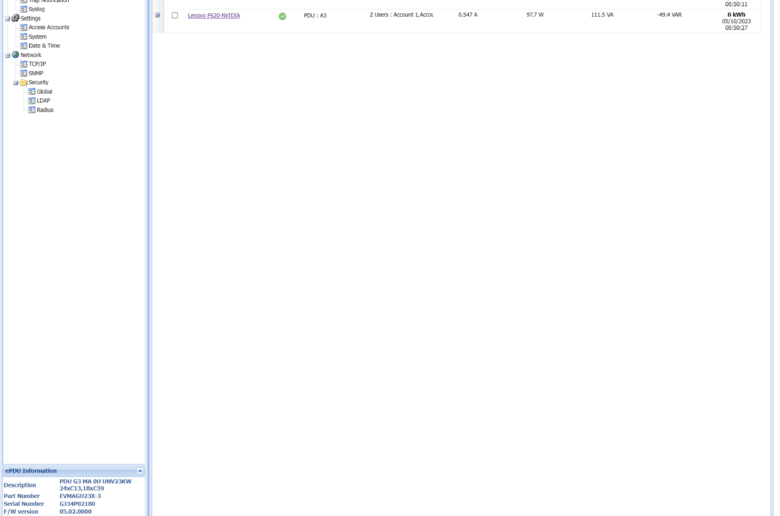This screenshot has width=780, height=516.
Task: Click the '97.7 W' power value
Action: (x=535, y=15)
